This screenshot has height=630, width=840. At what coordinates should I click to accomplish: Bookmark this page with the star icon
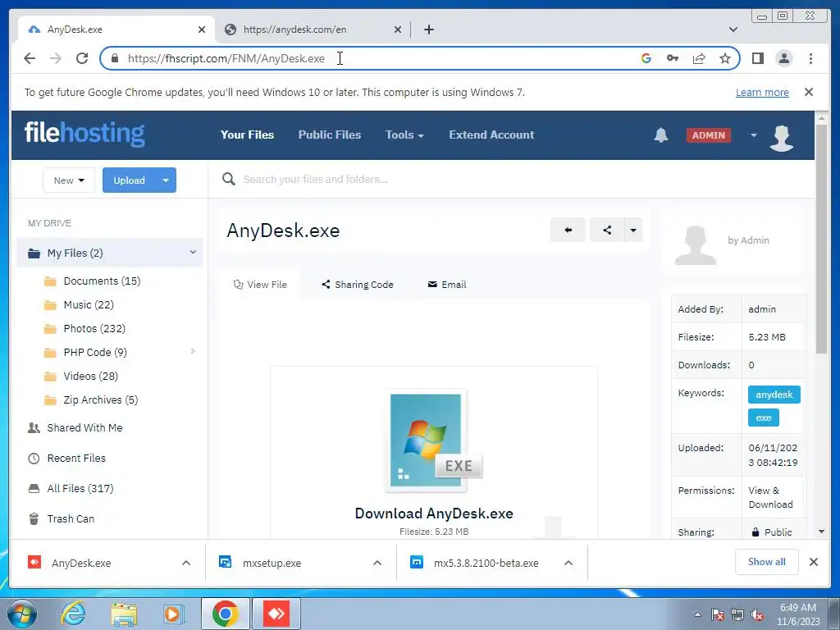click(x=725, y=58)
